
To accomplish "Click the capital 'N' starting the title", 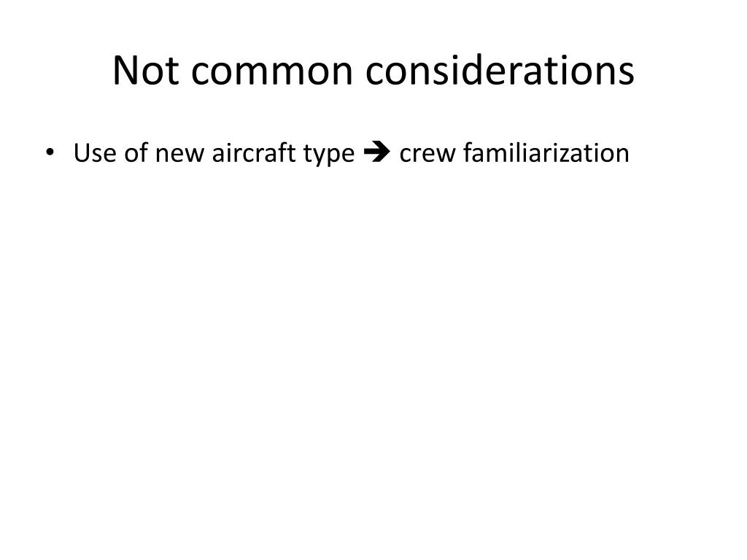I will pos(127,71).
